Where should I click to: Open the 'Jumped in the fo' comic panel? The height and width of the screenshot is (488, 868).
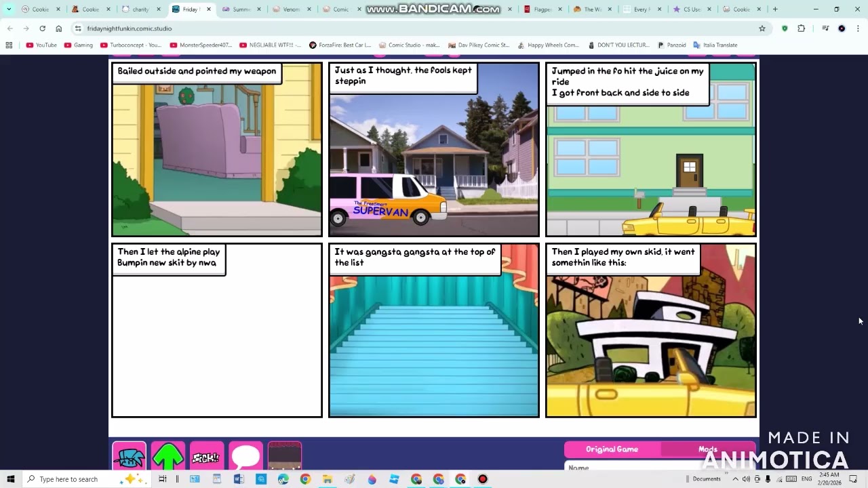pyautogui.click(x=651, y=150)
